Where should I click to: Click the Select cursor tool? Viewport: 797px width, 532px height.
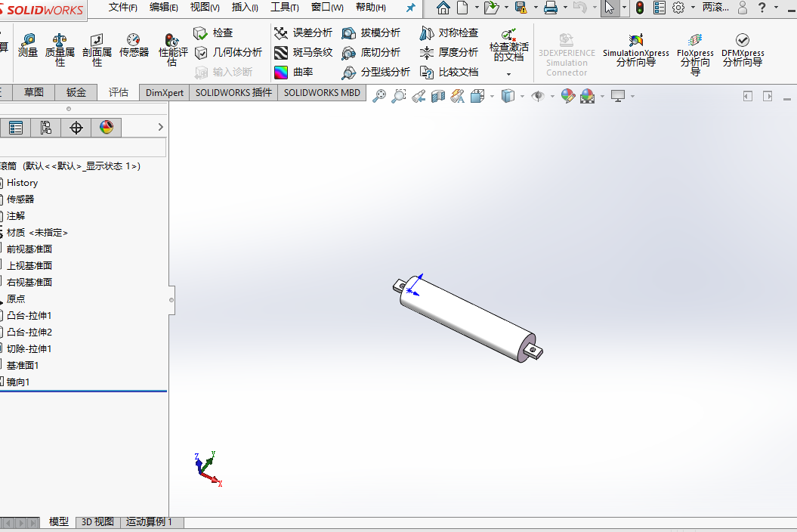[610, 8]
